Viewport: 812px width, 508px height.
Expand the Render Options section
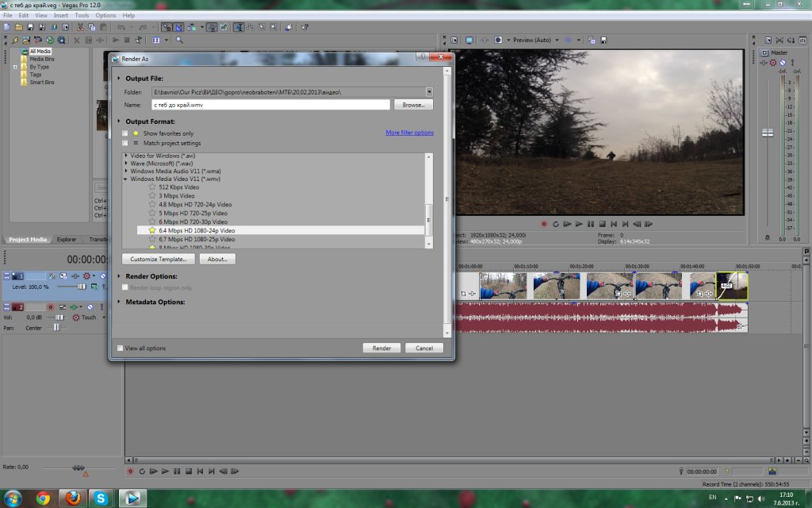tap(120, 276)
